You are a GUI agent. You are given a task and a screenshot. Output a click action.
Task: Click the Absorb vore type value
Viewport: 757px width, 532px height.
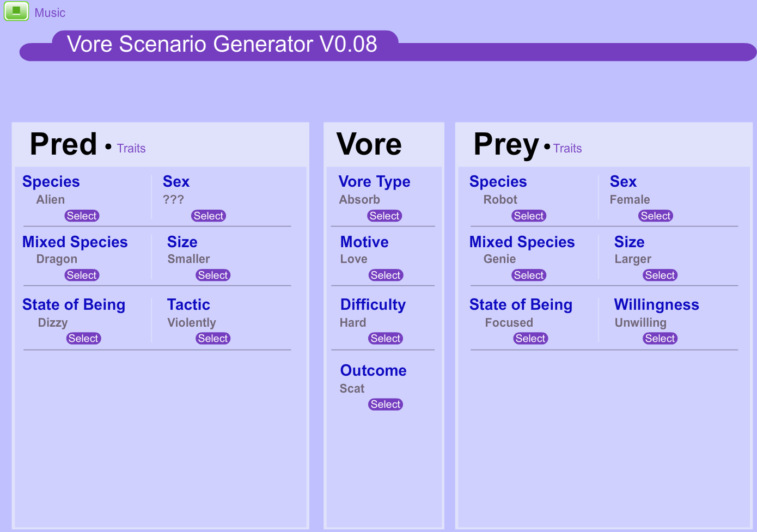[x=359, y=199]
